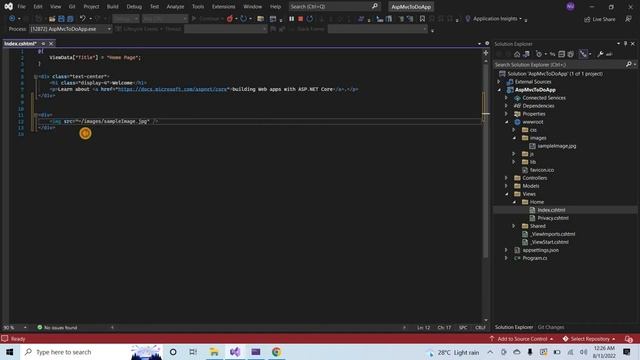Open File Explorer from taskbar
This screenshot has width=640, height=360.
tap(214, 352)
